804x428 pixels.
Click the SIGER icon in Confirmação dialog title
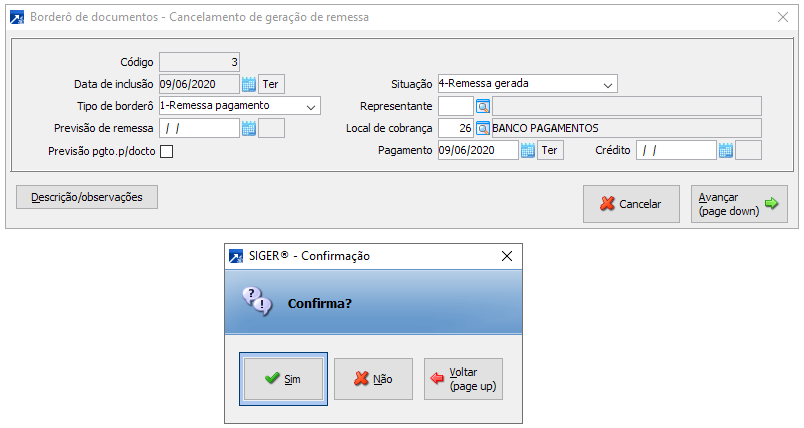tap(236, 256)
